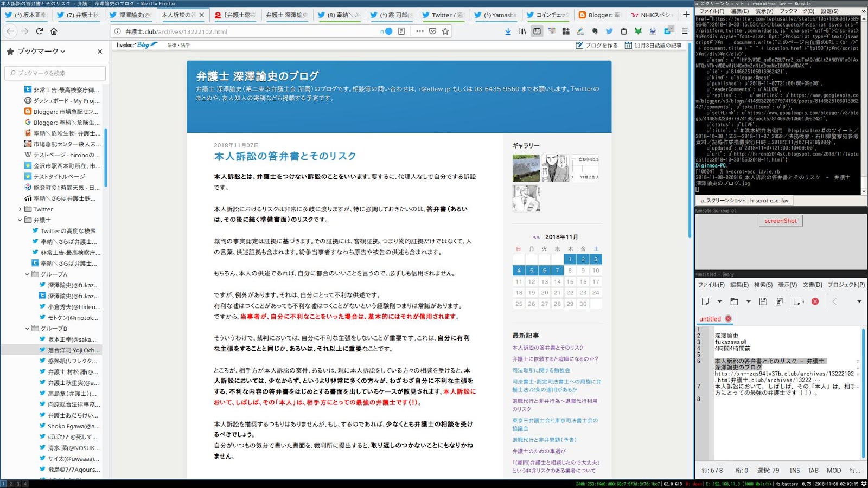The width and height of the screenshot is (868, 488).
Task: Collapse the 弁護士 bookmark folder
Action: click(20, 220)
